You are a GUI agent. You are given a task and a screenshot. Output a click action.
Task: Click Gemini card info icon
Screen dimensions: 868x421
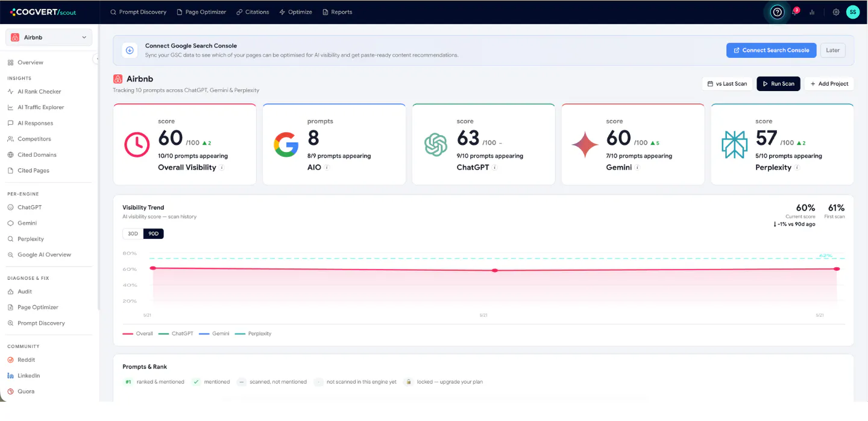coord(638,168)
